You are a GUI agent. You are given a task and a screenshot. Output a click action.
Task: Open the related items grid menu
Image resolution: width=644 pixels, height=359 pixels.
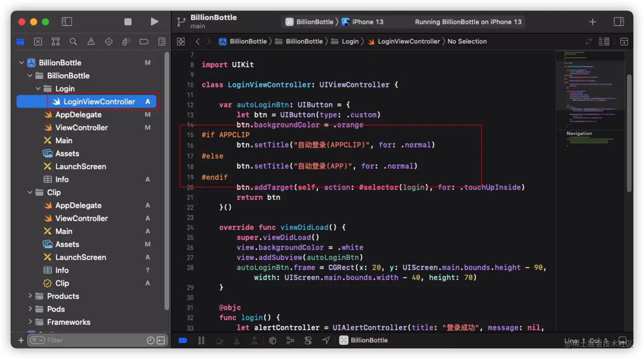(181, 41)
